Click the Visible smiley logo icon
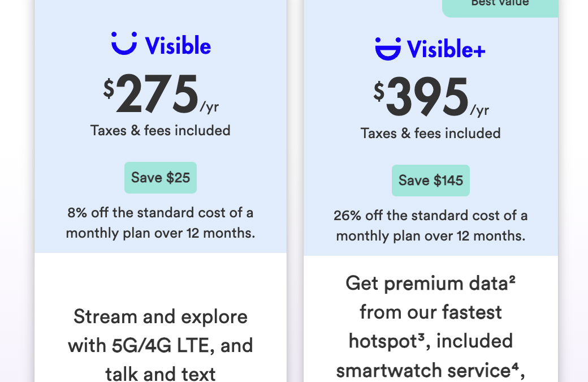Screen dimensions: 588x382 (124, 44)
